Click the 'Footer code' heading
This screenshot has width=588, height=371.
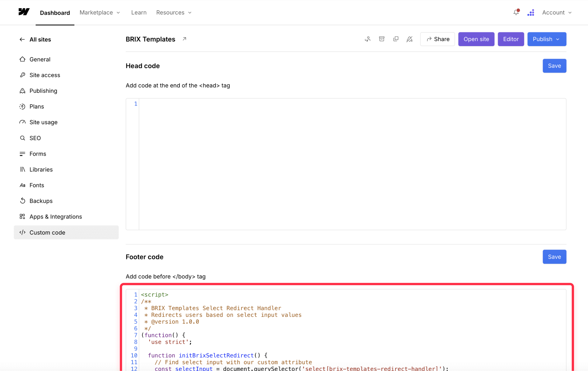145,257
